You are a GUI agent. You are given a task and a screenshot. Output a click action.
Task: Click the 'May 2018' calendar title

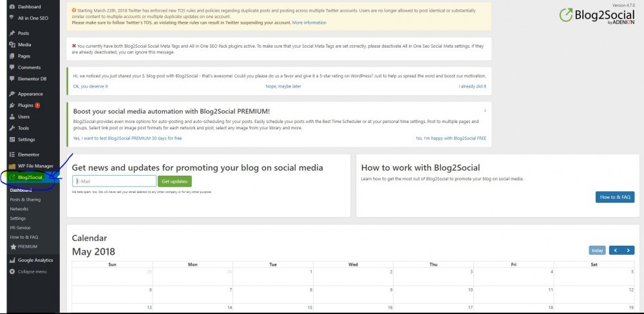point(93,251)
